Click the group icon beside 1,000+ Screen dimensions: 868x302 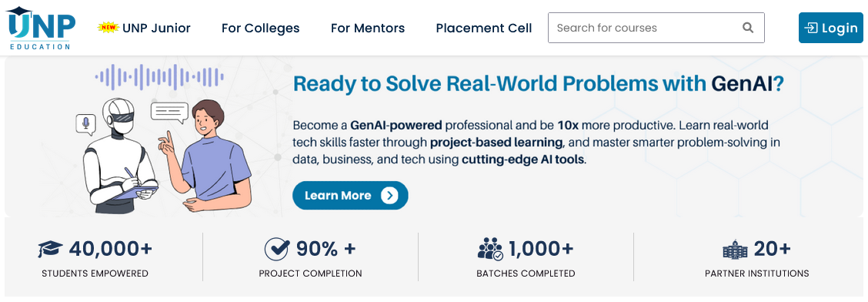(x=490, y=250)
